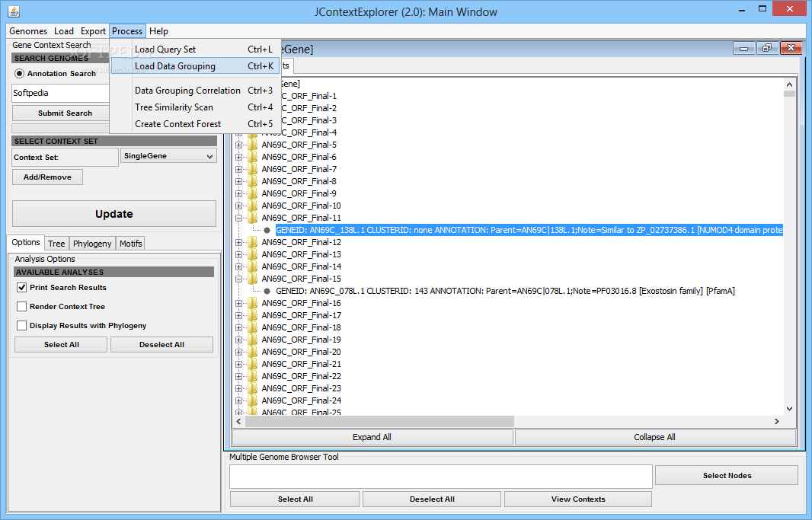Open the Genomes menu

point(28,31)
